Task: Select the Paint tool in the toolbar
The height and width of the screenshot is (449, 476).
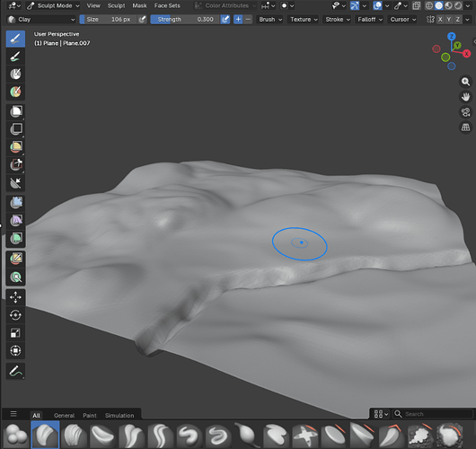Action: [15, 57]
